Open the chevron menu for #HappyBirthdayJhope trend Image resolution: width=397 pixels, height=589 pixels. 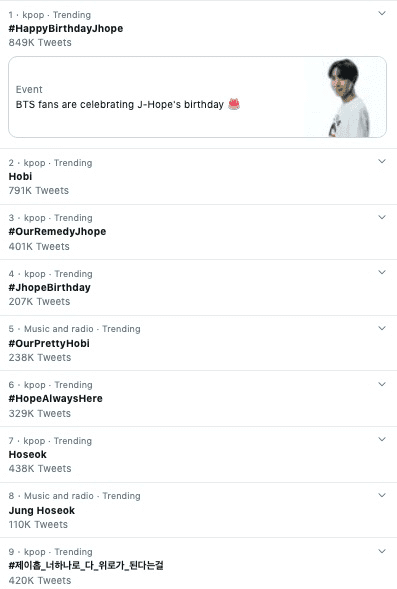(x=382, y=14)
